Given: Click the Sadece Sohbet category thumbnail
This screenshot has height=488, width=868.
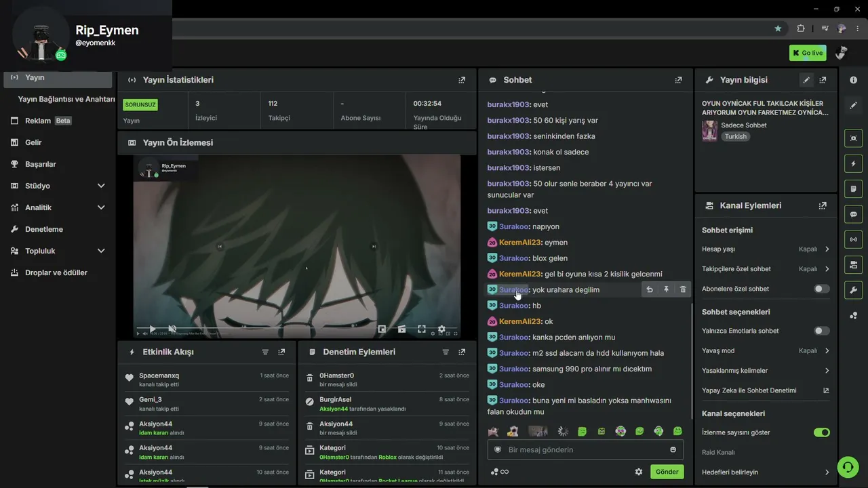Looking at the screenshot, I should point(709,131).
